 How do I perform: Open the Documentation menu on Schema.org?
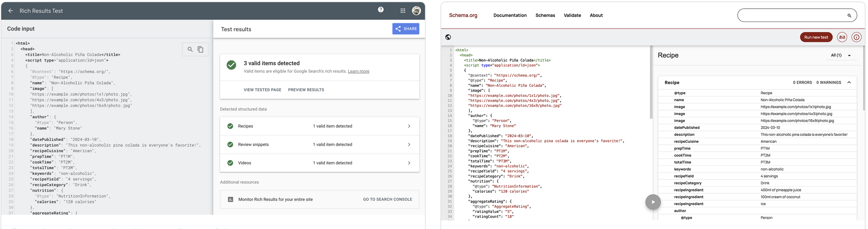click(x=510, y=16)
